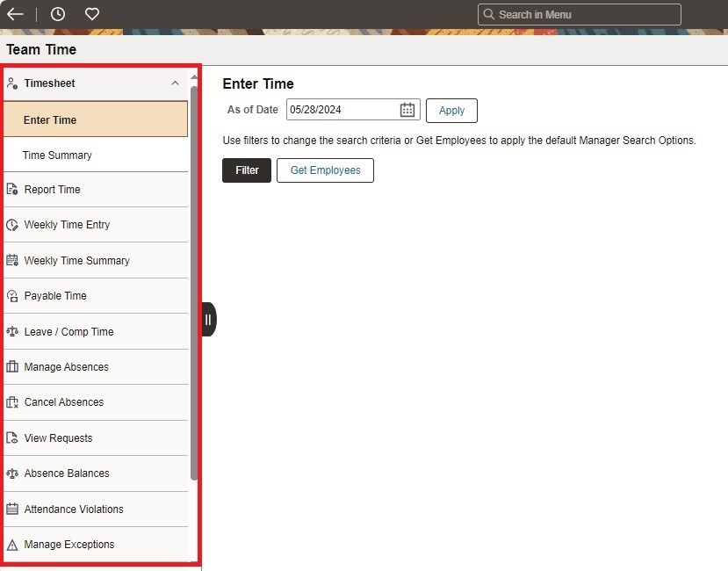Viewport: 728px width, 571px height.
Task: Click the Manage Exceptions warning icon
Action: point(12,545)
